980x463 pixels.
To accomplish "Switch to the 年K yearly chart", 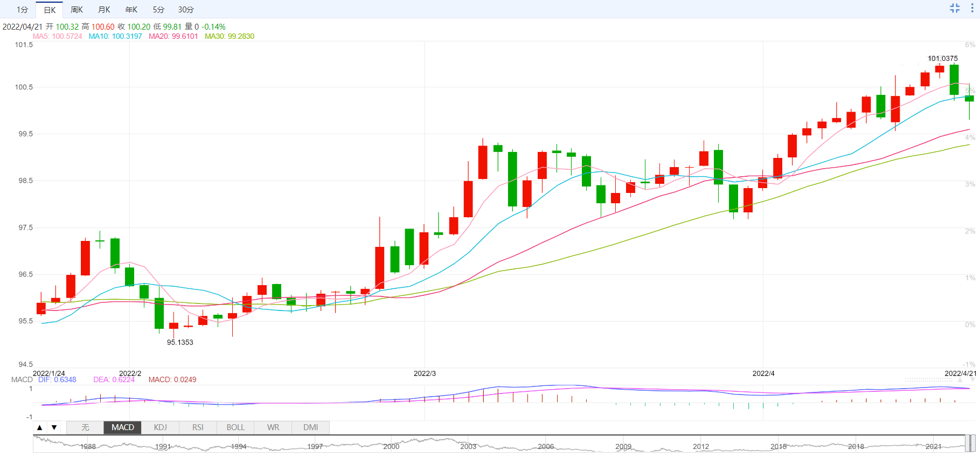I will point(131,10).
